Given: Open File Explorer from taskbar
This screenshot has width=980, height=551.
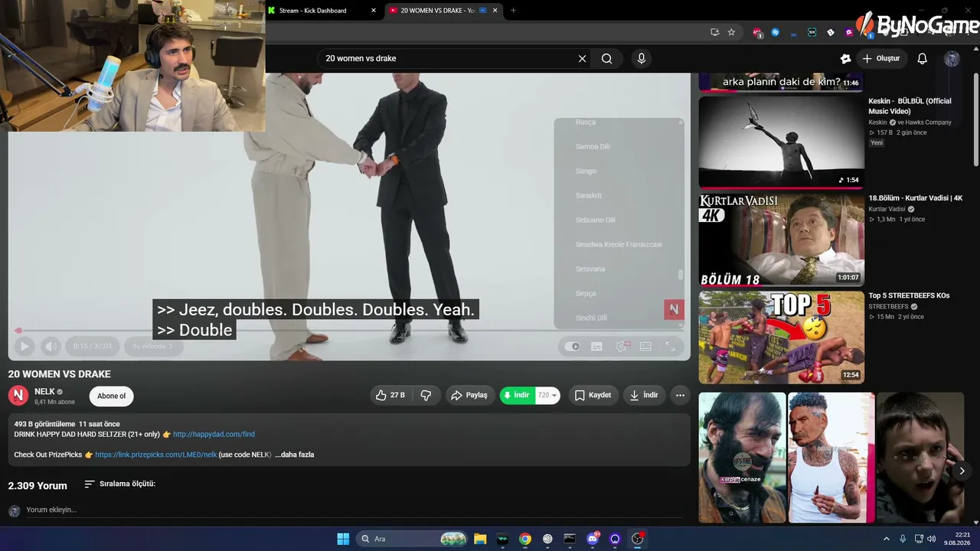Looking at the screenshot, I should coord(480,539).
